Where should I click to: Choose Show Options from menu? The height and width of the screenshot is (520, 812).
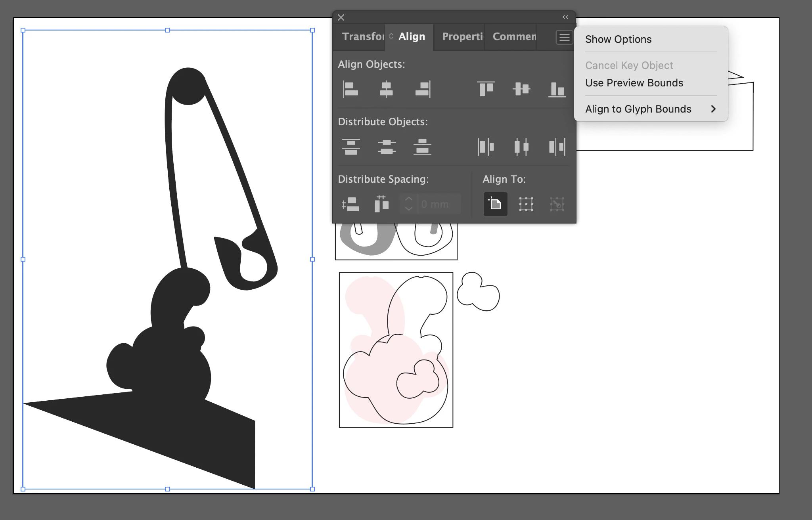[618, 39]
